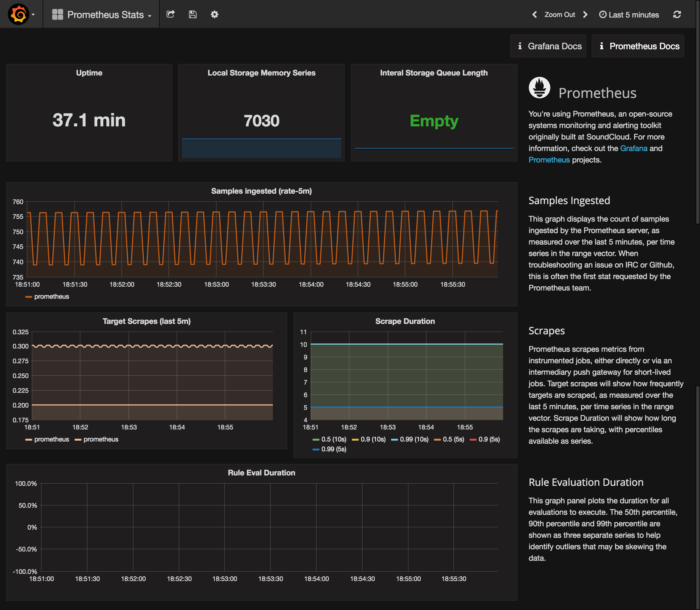The width and height of the screenshot is (700, 610).
Task: Click the save dashboard icon
Action: tap(192, 14)
